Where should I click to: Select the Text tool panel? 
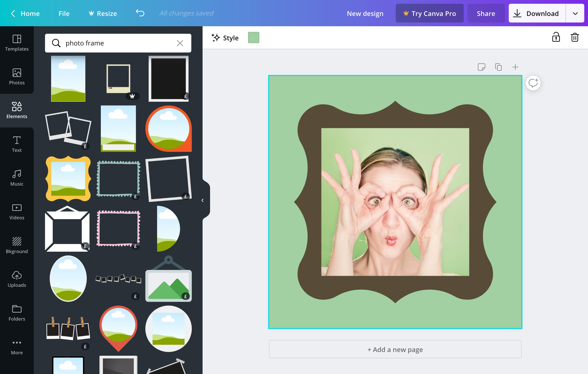pyautogui.click(x=17, y=144)
